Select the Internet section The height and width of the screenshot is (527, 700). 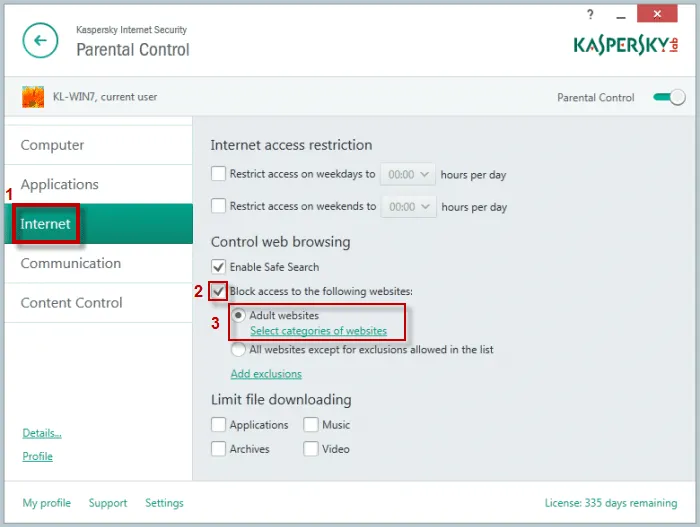point(99,224)
